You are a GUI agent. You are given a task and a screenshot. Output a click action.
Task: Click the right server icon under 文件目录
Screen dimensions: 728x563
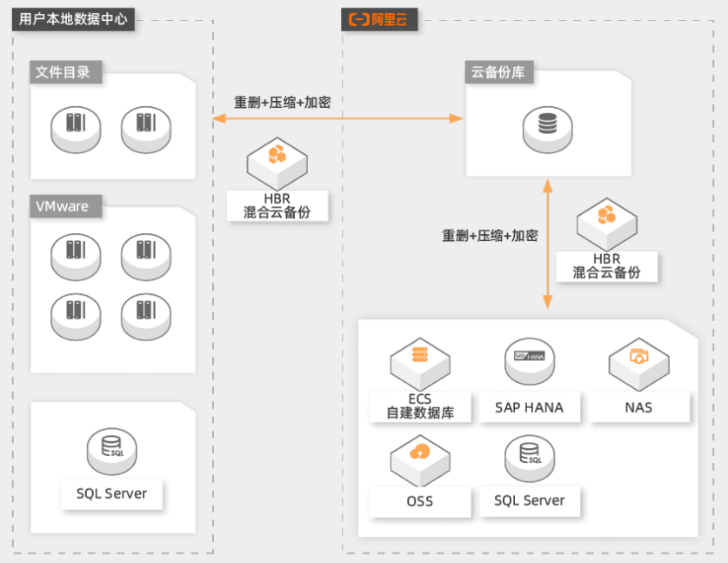(x=146, y=130)
